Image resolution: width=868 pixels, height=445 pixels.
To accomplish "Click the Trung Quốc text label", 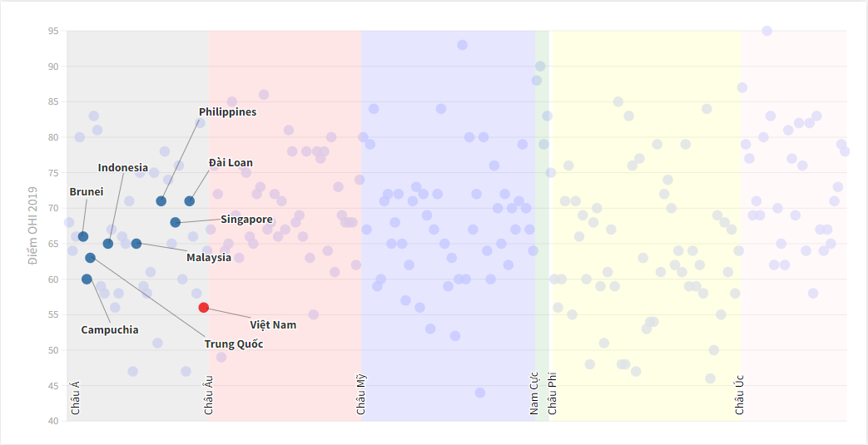I will [234, 344].
